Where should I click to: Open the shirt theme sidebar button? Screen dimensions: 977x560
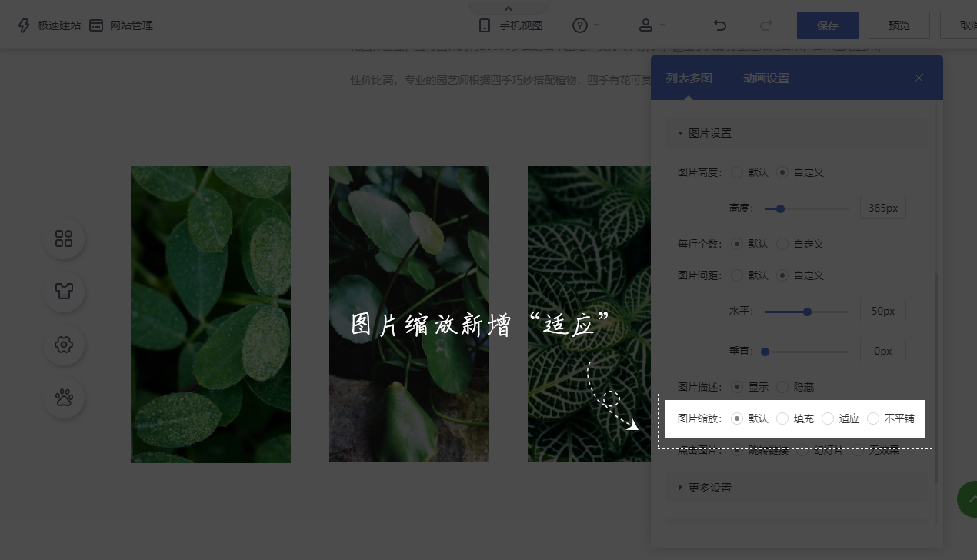(x=64, y=292)
